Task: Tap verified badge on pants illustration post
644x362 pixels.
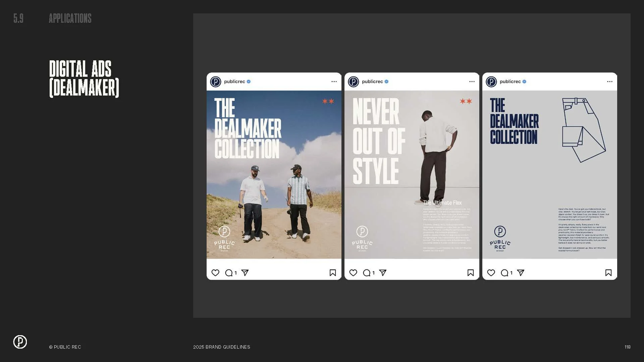Action: coord(524,81)
